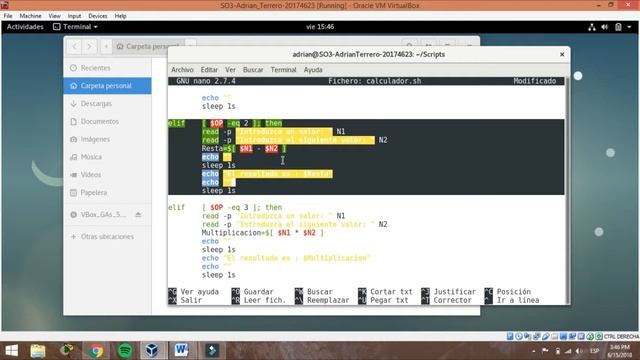Click the battery icon in GNOME top bar
Image resolution: width=640 pixels, height=360 pixels.
618,27
